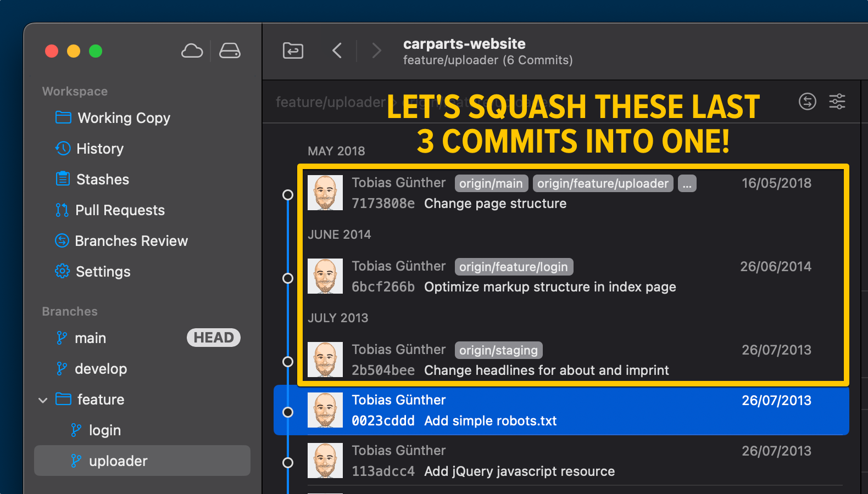The width and height of the screenshot is (868, 494).
Task: Click the origin/feature/login badge
Action: coord(514,267)
